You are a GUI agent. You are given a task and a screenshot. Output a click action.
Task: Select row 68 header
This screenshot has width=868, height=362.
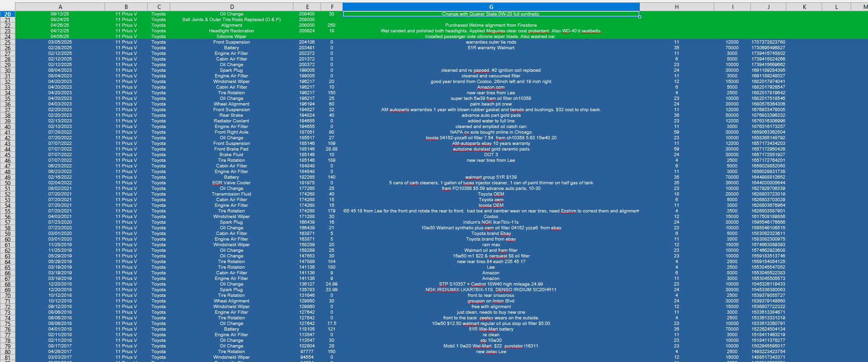7,284
